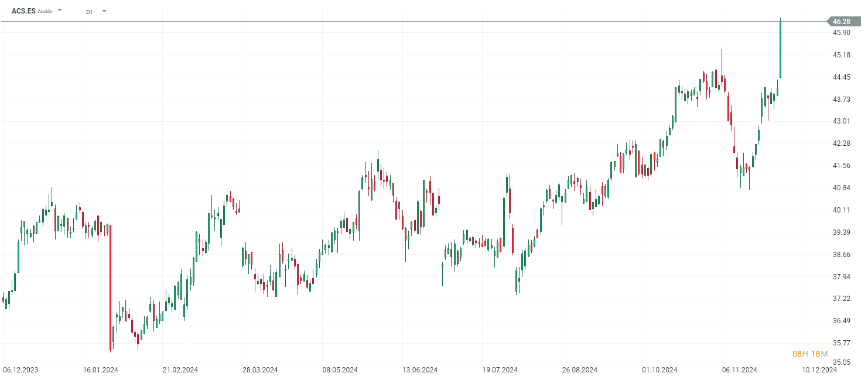Click the 45.90 price axis label
Viewport: 868px width, 380px height.
842,33
